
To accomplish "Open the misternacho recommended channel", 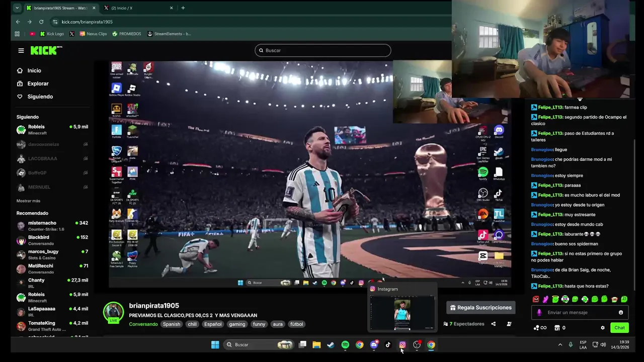I will tap(52, 226).
